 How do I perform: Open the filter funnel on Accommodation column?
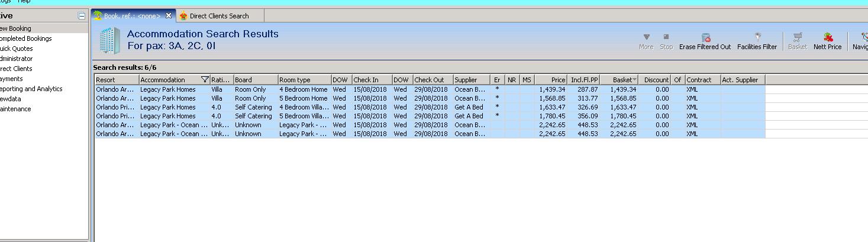click(205, 80)
